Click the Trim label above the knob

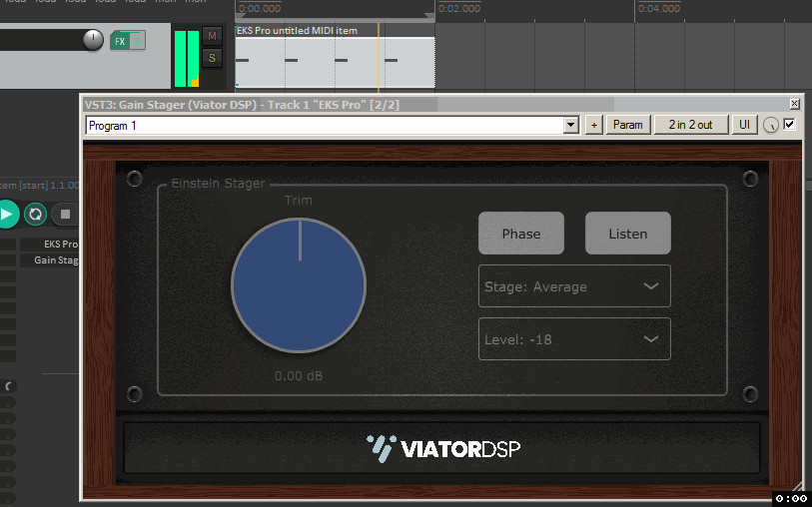pyautogui.click(x=299, y=200)
